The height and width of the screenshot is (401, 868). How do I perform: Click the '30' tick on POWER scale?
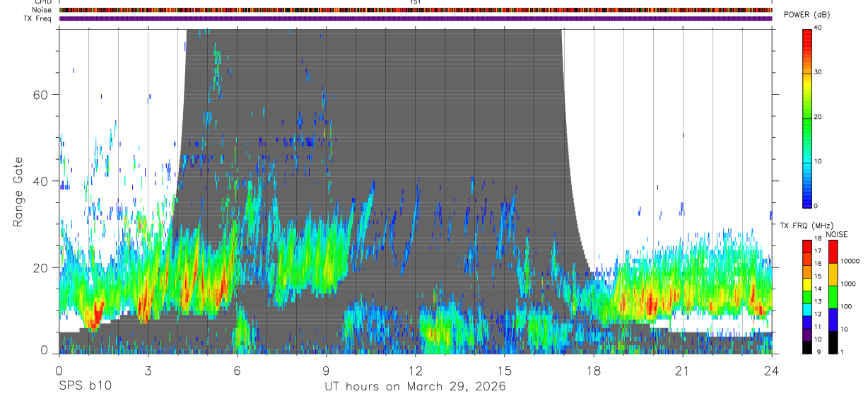click(818, 72)
